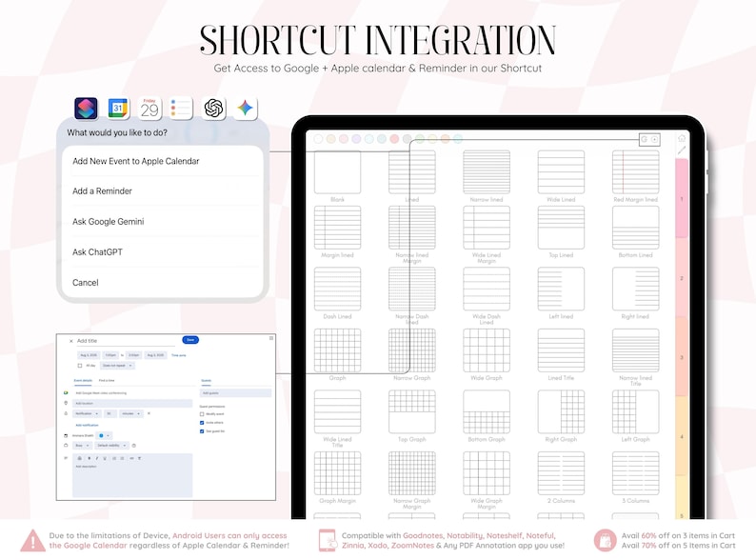Remove formatting in description toolbar
Screen dimensions: 756x560
pos(139,458)
